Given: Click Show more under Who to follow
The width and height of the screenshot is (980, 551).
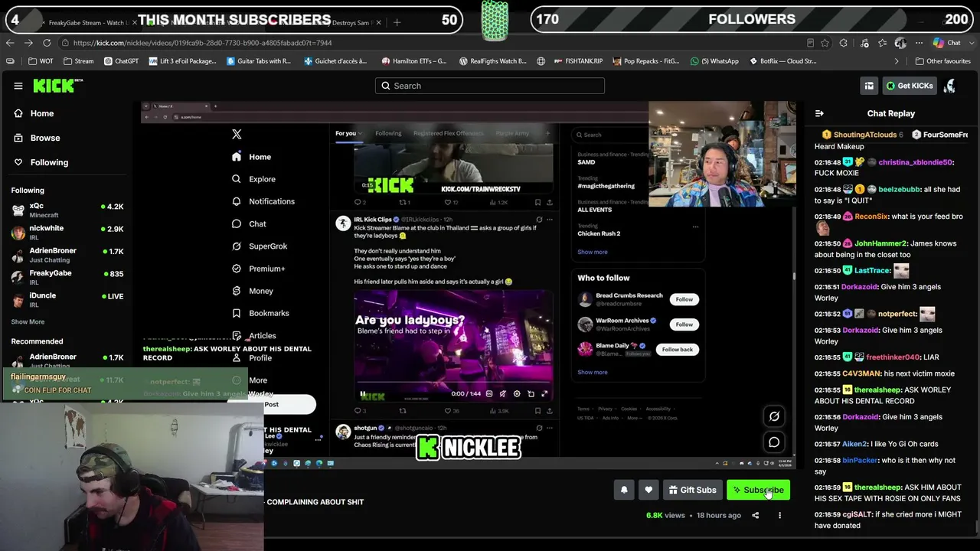Looking at the screenshot, I should tap(592, 372).
